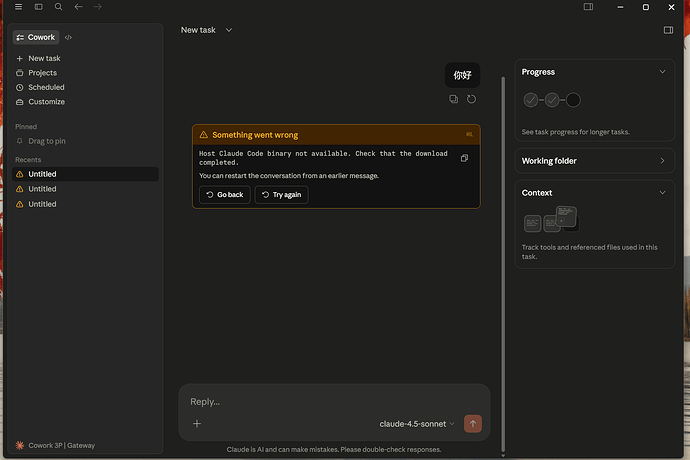The width and height of the screenshot is (690, 460).
Task: Retry the 你好 message with refresh icon
Action: 471,99
